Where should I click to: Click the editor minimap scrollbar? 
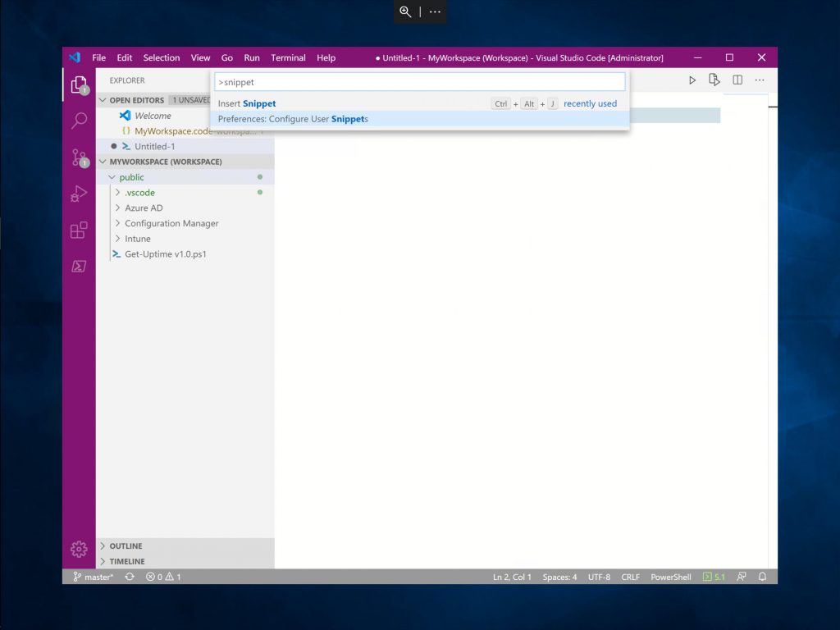(x=772, y=331)
